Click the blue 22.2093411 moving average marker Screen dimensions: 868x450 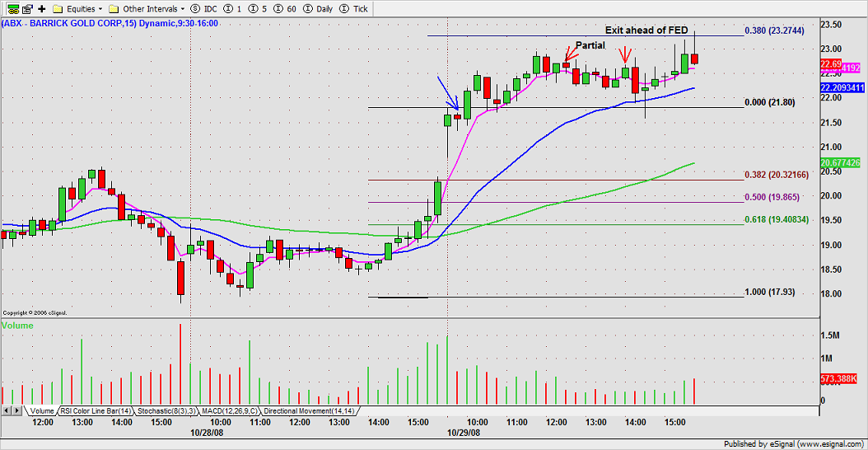pyautogui.click(x=842, y=87)
